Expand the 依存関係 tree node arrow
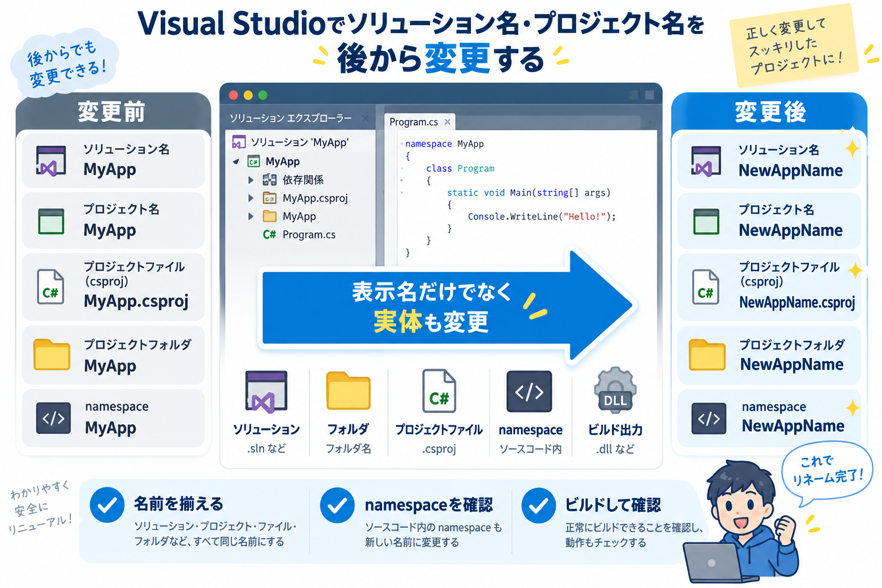Viewport: 882px width, 588px height. click(x=251, y=180)
